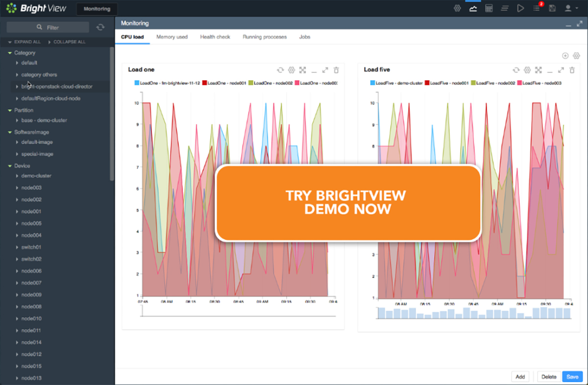The image size is (588, 385).
Task: Click Try BrightView Demo Now banner
Action: pyautogui.click(x=348, y=203)
